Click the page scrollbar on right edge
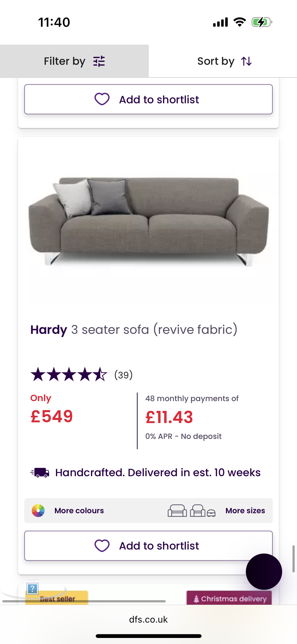The image size is (297, 644). pos(293,559)
